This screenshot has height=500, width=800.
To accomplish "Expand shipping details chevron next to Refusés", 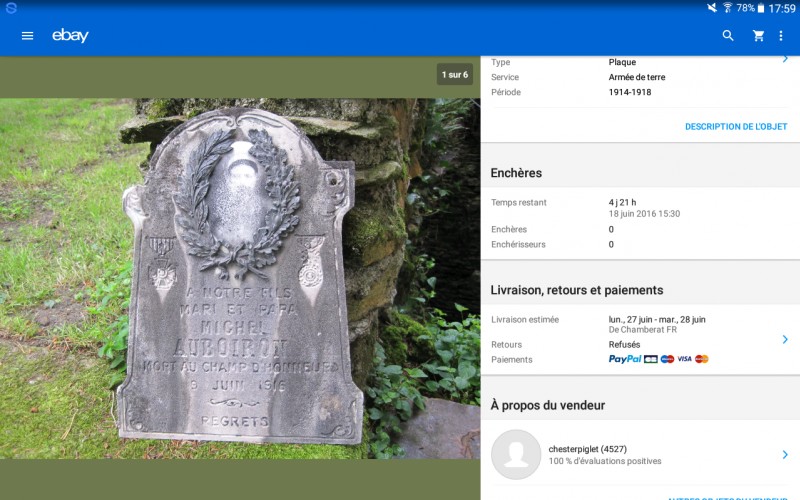I will (785, 339).
